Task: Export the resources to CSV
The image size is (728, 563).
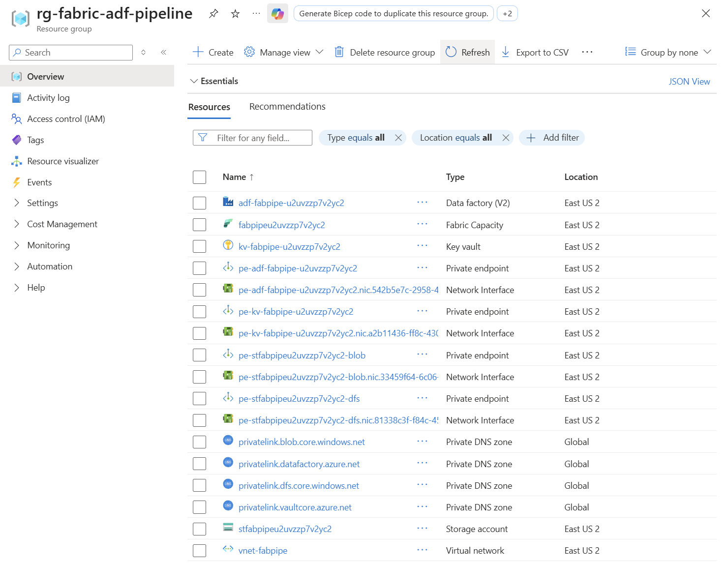Action: (x=535, y=52)
